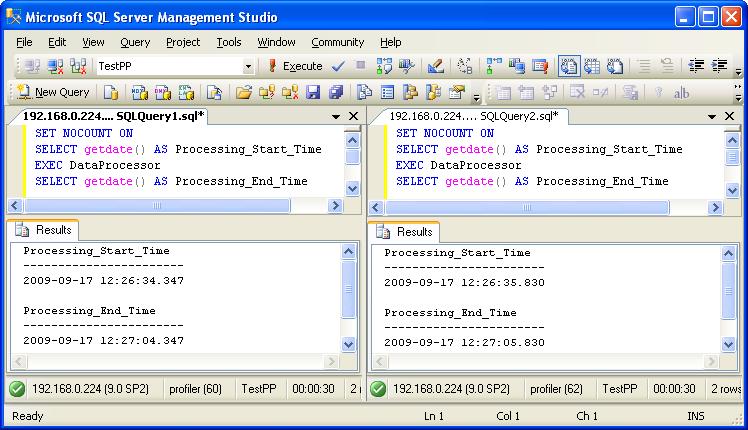Open the Properties window icon
The image size is (748, 430).
click(457, 92)
